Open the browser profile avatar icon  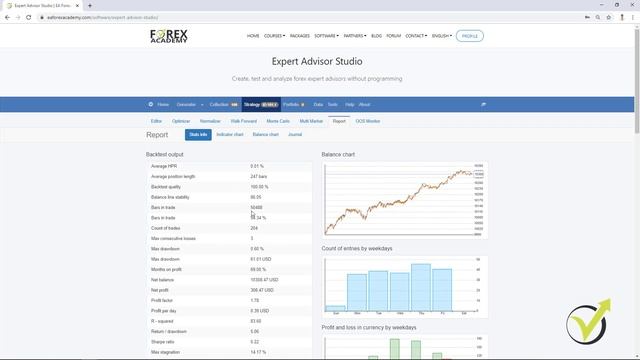click(622, 18)
